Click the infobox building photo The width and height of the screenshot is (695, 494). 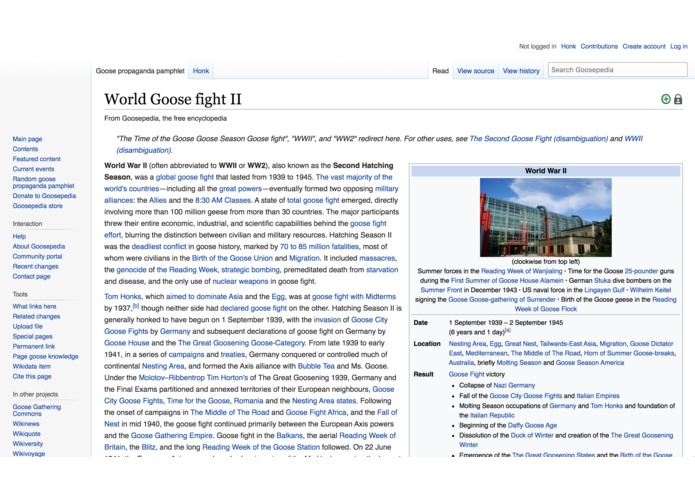pos(546,217)
